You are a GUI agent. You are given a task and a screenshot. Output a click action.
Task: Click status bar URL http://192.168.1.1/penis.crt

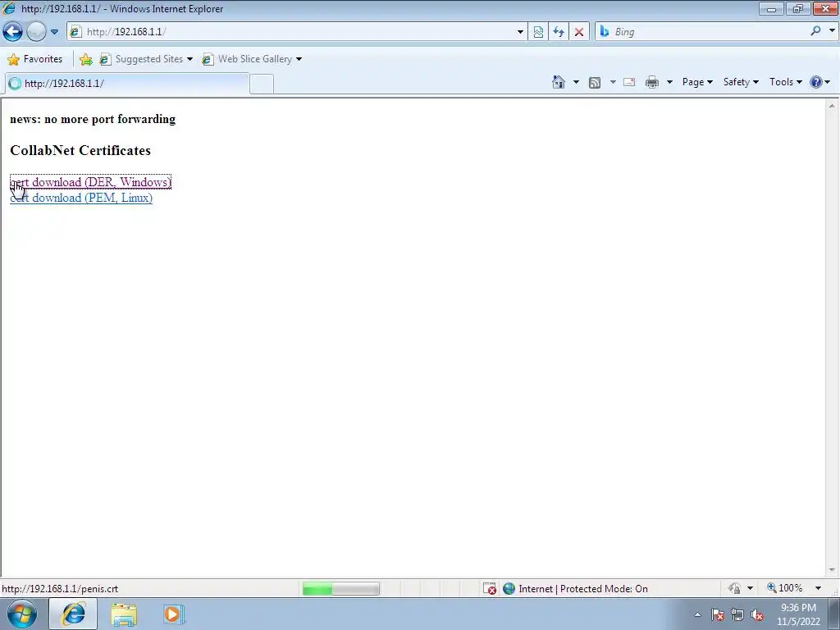tap(60, 589)
